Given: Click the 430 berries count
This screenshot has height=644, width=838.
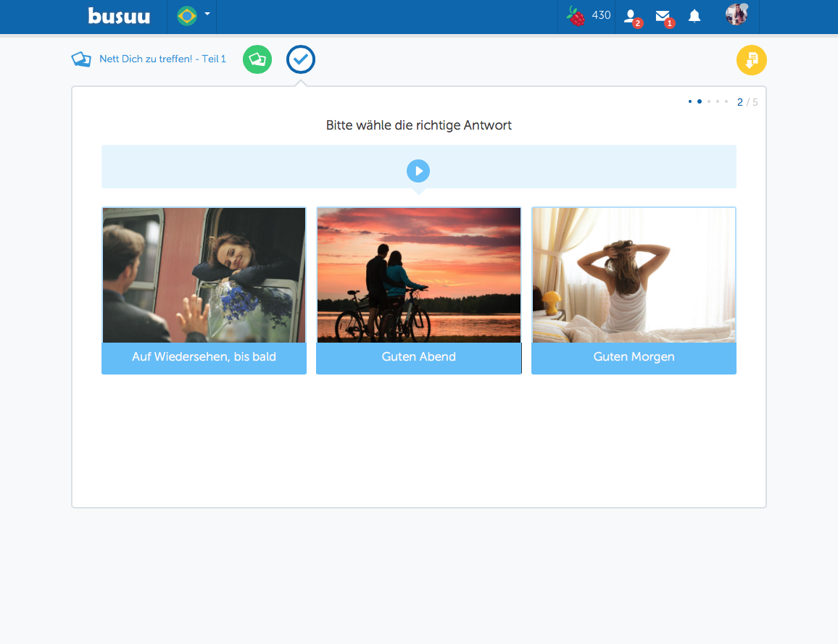Looking at the screenshot, I should tap(601, 15).
